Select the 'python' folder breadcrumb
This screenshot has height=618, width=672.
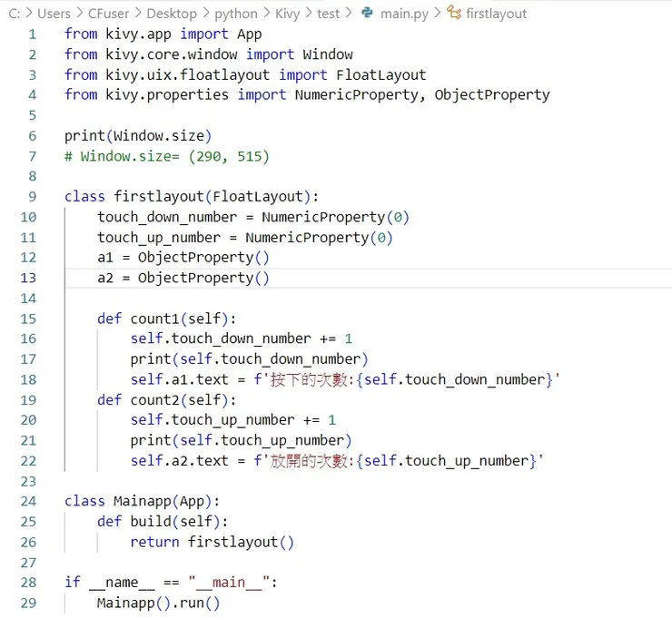point(236,14)
